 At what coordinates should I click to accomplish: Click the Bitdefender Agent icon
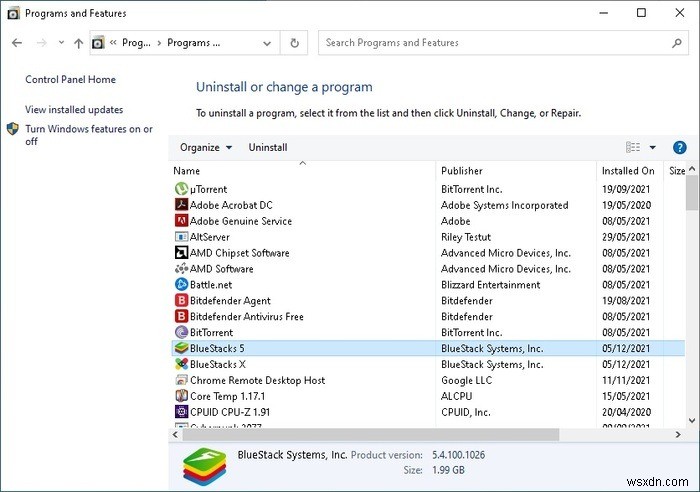click(181, 300)
